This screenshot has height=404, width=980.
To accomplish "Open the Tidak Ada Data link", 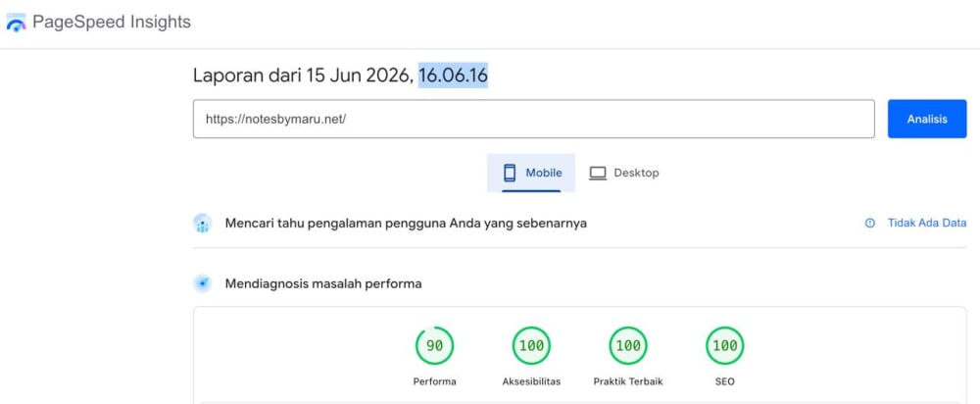I will [927, 223].
